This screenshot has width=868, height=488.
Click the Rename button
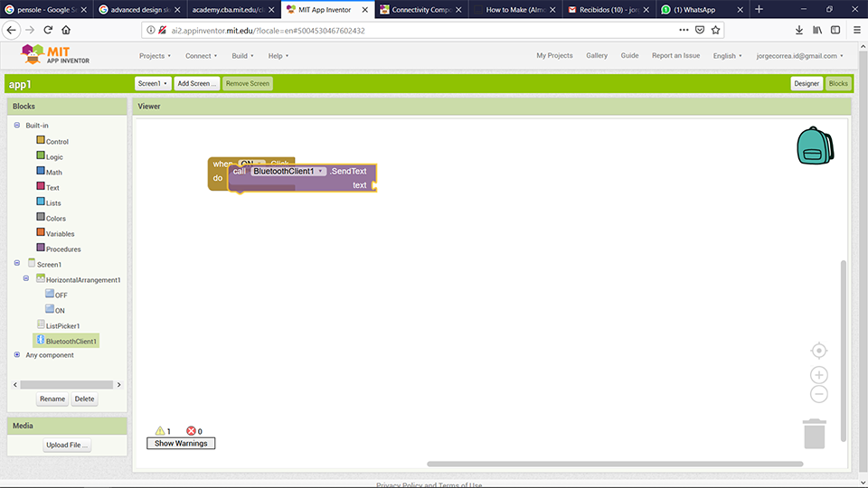(52, 399)
